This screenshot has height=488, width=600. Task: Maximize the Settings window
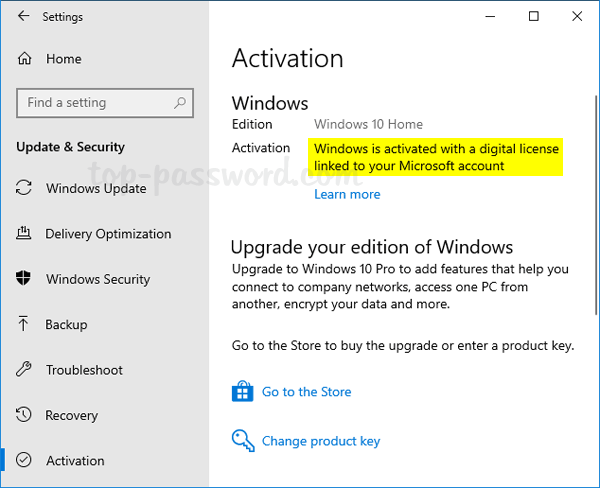534,16
